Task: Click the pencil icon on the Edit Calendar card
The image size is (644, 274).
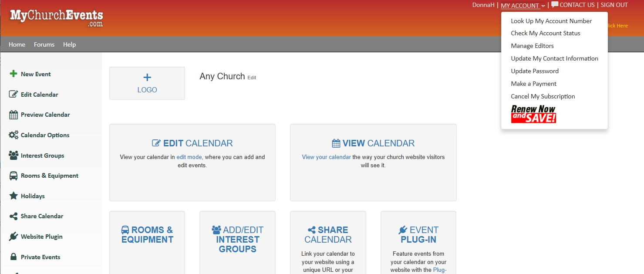Action: pos(156,143)
